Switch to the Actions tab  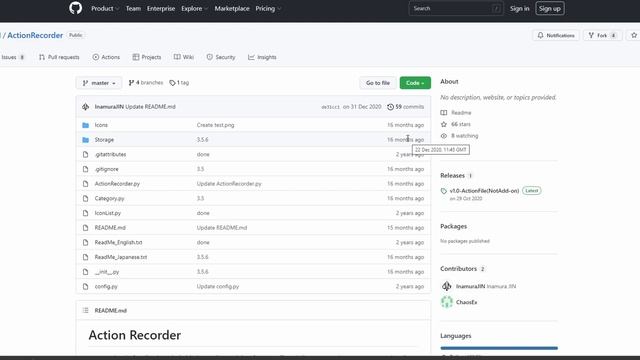pyautogui.click(x=106, y=57)
